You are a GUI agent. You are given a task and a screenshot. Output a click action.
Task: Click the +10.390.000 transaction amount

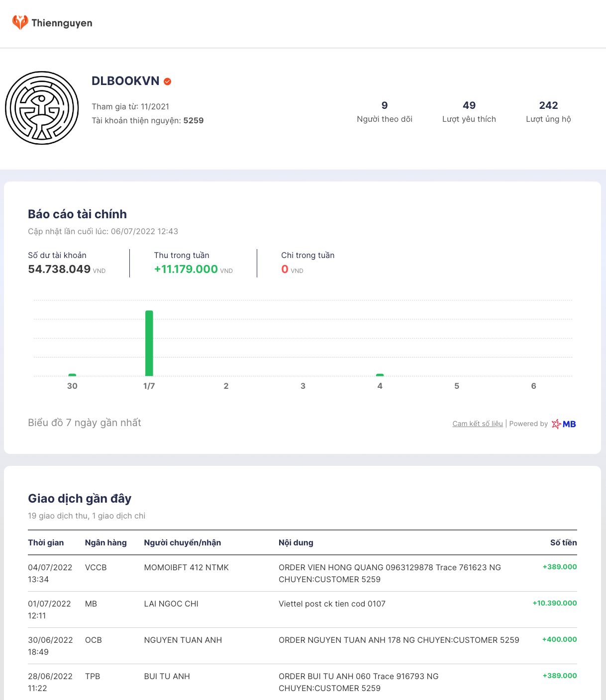tap(554, 603)
